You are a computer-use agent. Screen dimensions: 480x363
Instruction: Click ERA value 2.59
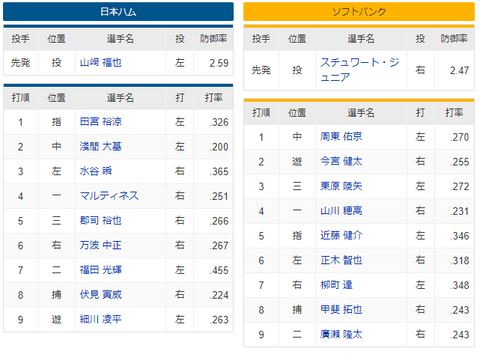click(x=219, y=63)
